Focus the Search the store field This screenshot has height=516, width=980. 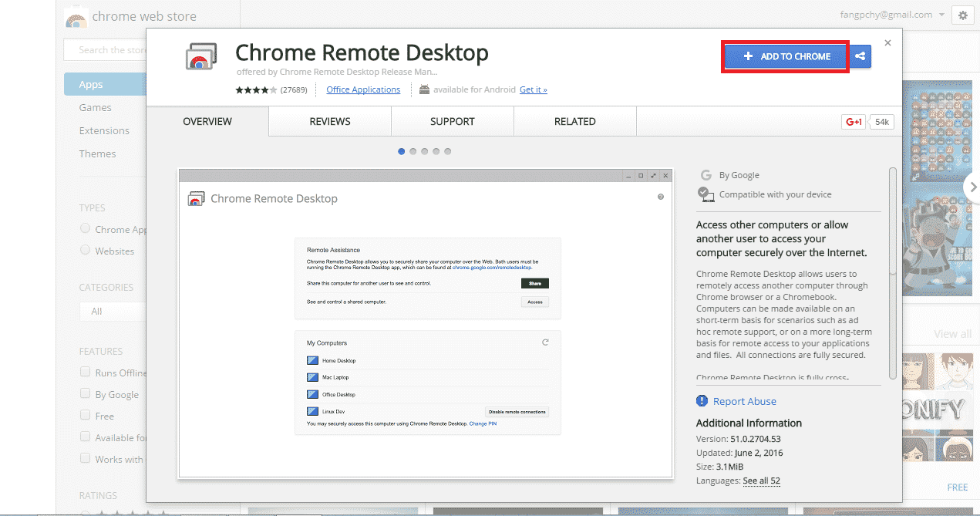pos(106,50)
